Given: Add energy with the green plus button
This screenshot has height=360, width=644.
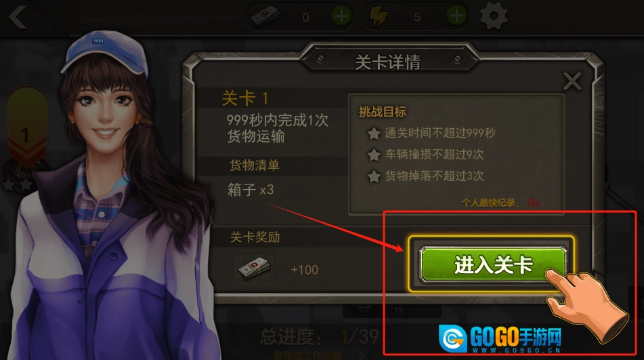Looking at the screenshot, I should pos(456,16).
